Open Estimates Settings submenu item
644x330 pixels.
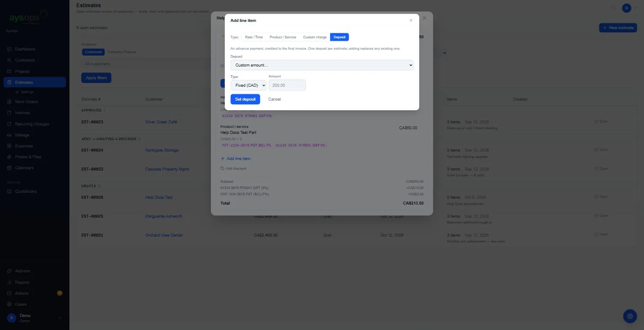click(x=27, y=92)
